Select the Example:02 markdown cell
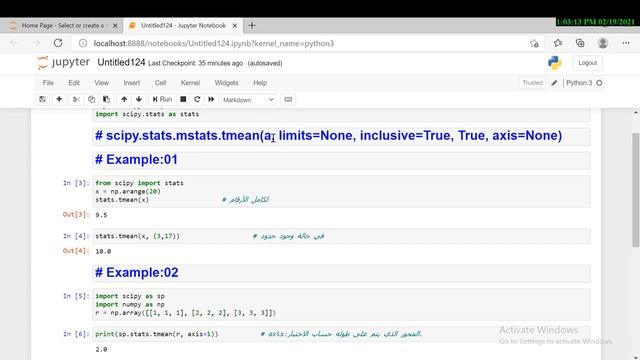 pos(341,273)
